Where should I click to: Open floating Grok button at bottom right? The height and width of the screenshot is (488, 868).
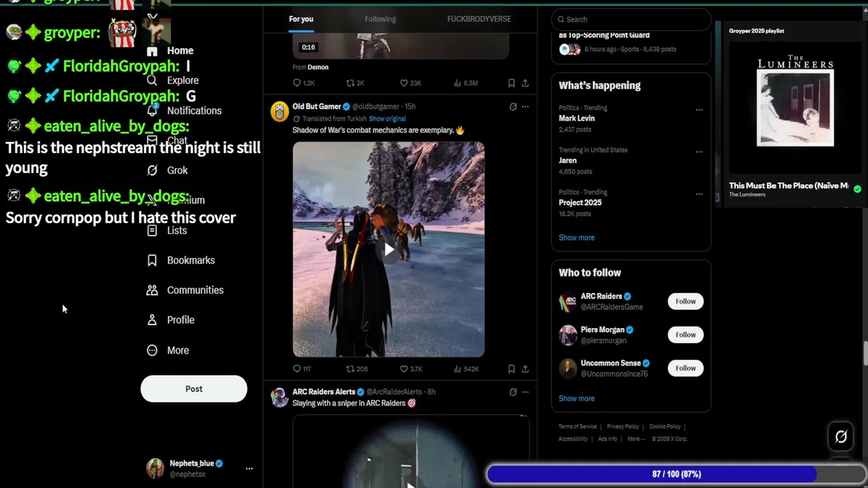(x=841, y=437)
